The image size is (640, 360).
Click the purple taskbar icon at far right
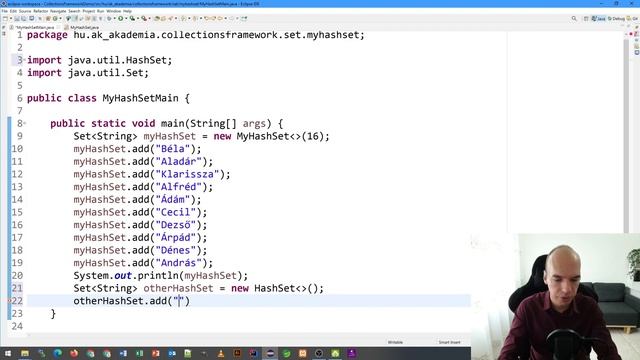[351, 353]
